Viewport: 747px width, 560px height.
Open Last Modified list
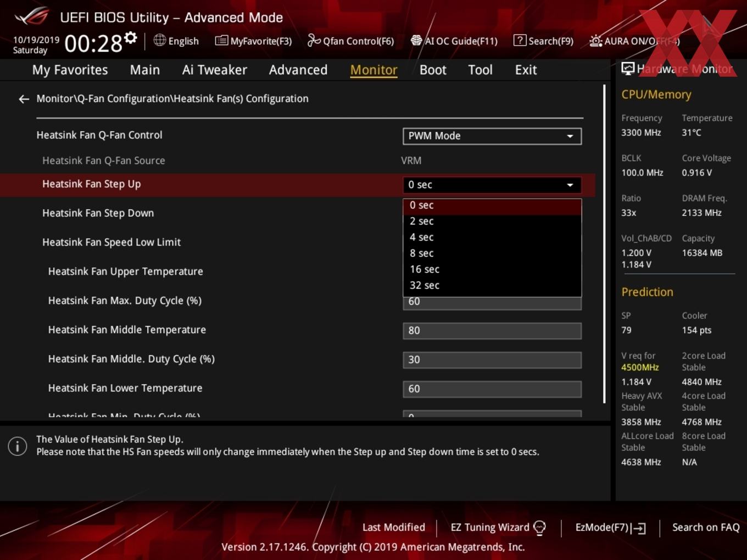pyautogui.click(x=394, y=528)
